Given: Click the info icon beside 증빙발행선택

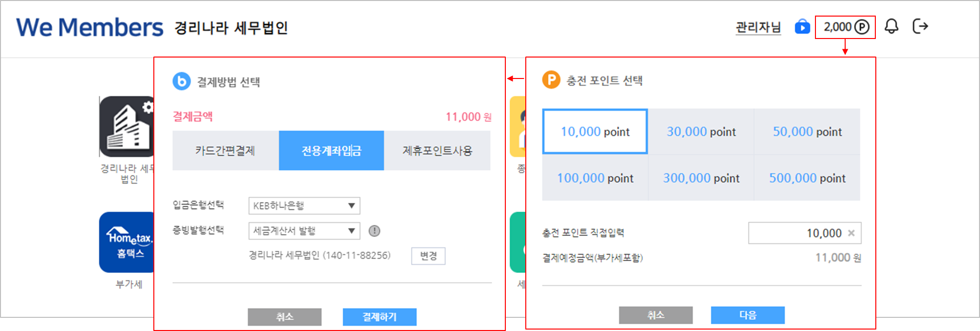Looking at the screenshot, I should (374, 231).
